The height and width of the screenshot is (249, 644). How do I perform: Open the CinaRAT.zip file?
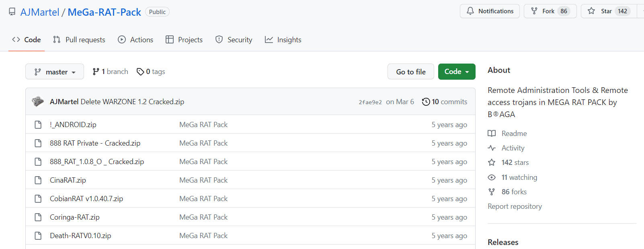pos(68,180)
